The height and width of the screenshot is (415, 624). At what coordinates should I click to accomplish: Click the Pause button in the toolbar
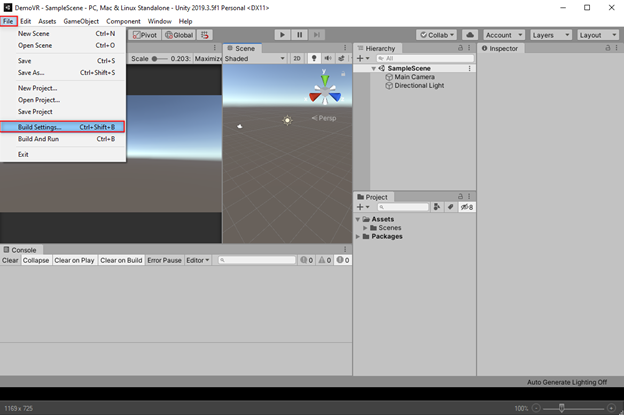[299, 35]
